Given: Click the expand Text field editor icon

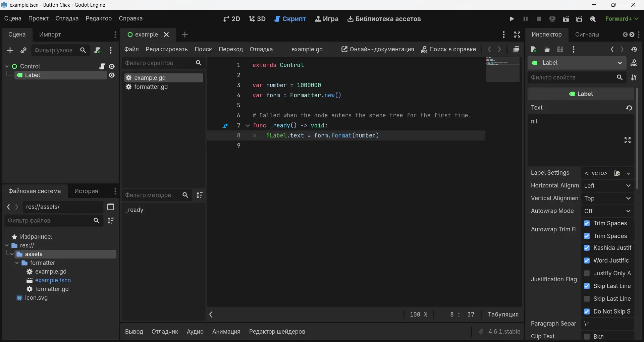Looking at the screenshot, I should 628,140.
